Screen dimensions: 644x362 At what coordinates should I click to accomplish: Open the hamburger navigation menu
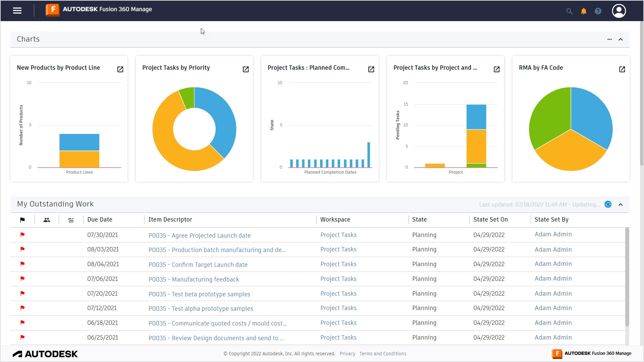(x=17, y=10)
